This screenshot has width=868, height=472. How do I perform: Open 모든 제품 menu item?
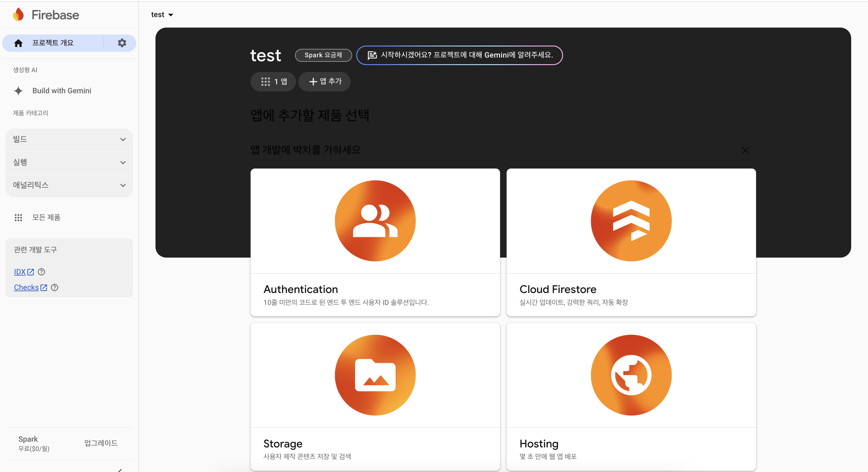coord(46,217)
